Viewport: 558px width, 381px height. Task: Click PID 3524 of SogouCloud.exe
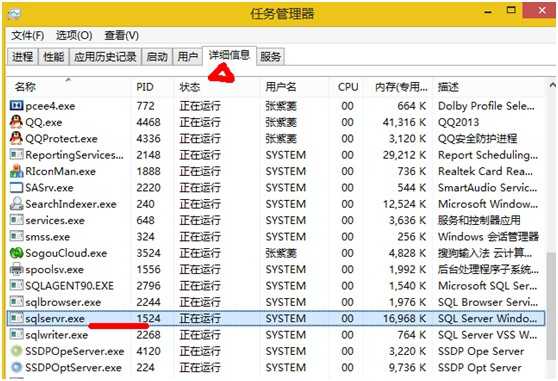(148, 253)
